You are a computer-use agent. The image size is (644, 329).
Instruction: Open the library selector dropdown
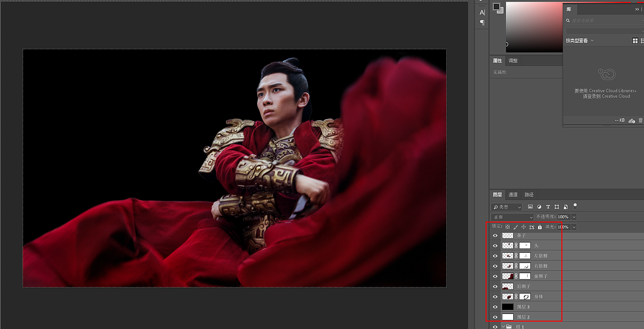605,31
